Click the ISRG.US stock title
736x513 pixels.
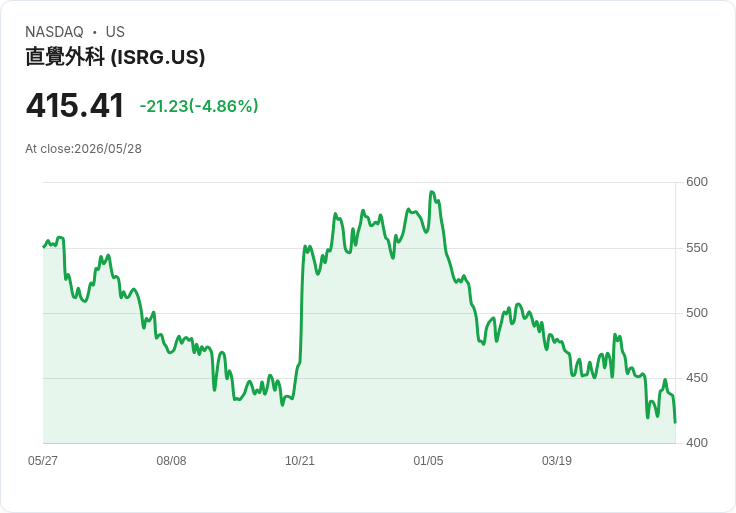coord(115,57)
